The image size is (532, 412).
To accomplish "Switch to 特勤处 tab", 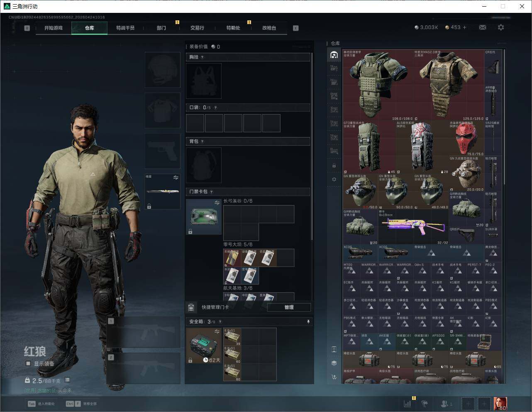I will tap(233, 28).
